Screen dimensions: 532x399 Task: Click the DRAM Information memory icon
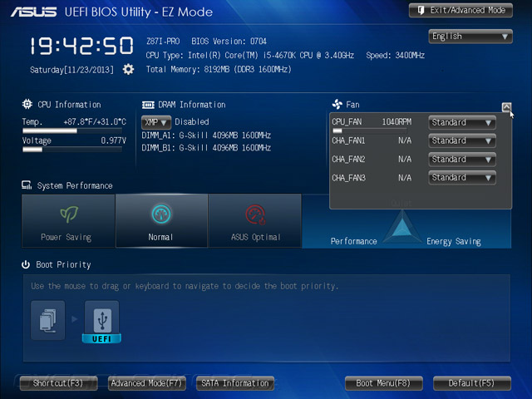pos(148,105)
